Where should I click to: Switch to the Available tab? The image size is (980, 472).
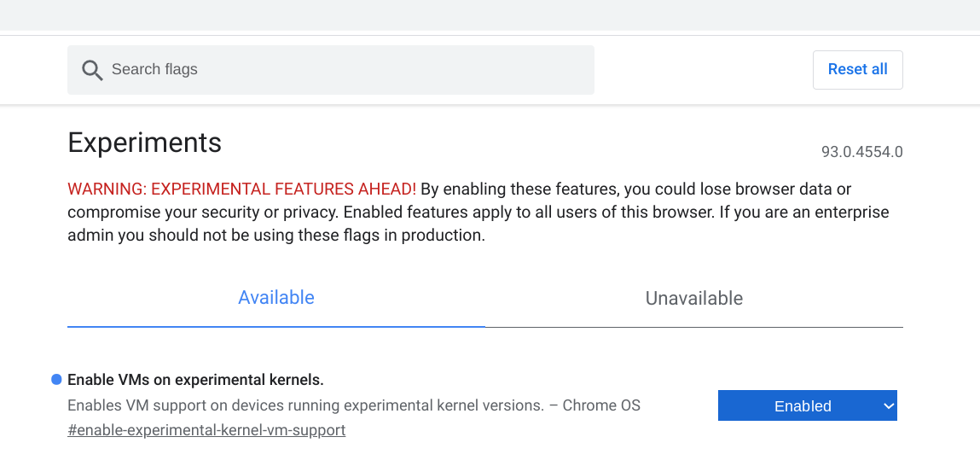(276, 298)
